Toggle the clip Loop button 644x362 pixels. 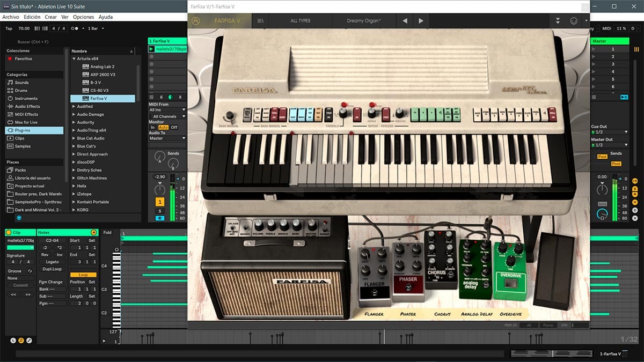pos(83,275)
